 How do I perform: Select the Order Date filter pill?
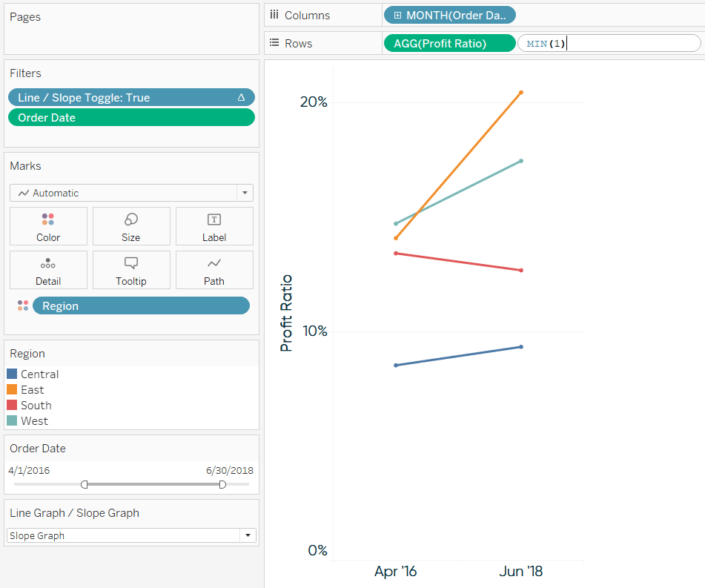131,117
